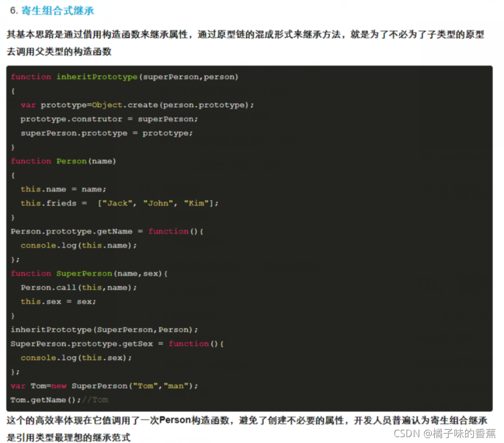Click the line 'Tom.getName();//Tom'
Screen dimensions: 504x443
click(60, 400)
